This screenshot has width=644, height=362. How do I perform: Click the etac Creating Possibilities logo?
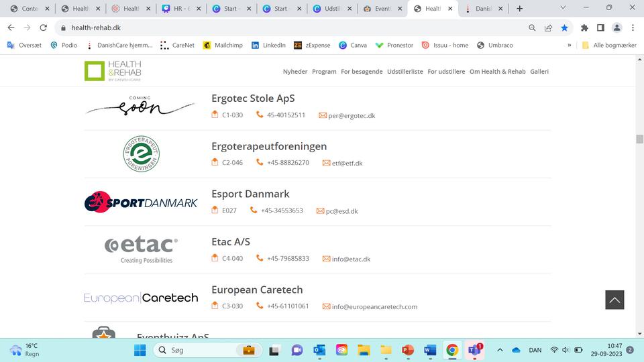[142, 249]
